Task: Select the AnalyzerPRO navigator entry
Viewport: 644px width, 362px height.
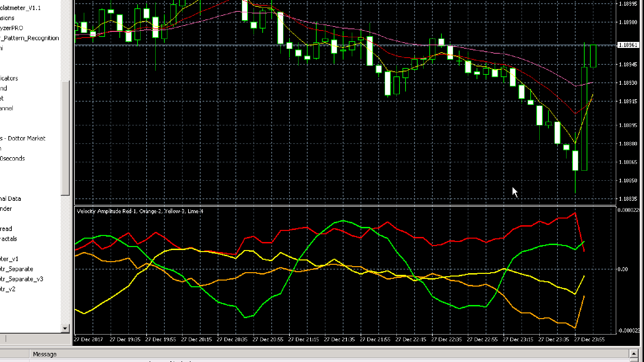Action: (x=12, y=28)
